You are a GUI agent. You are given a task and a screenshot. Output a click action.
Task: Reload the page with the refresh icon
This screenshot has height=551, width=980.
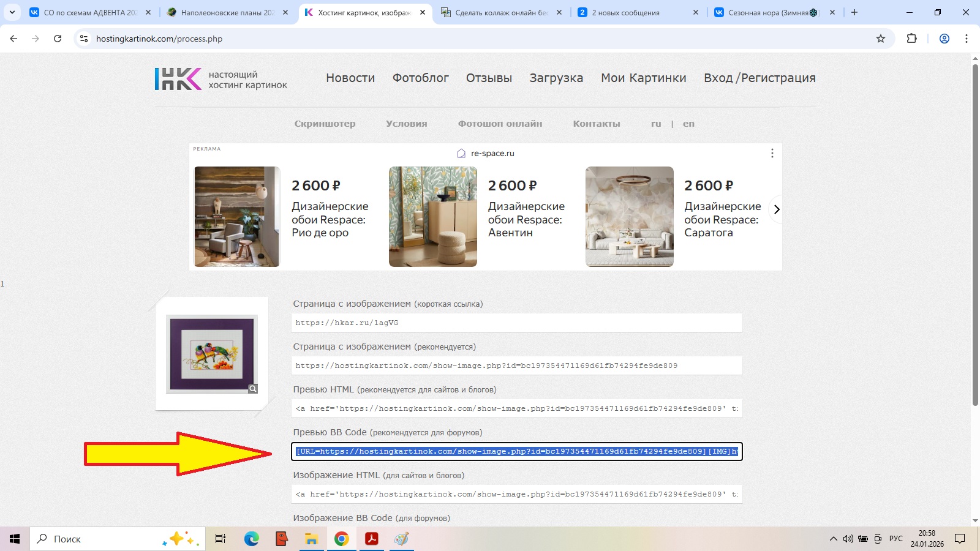(x=58, y=39)
